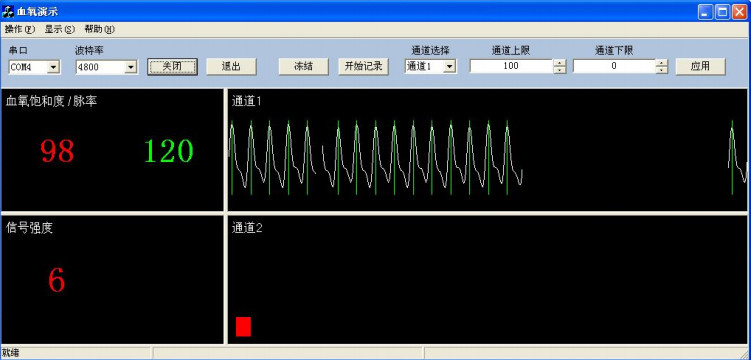Open the 显示 menu
The height and width of the screenshot is (360, 751).
tap(60, 29)
